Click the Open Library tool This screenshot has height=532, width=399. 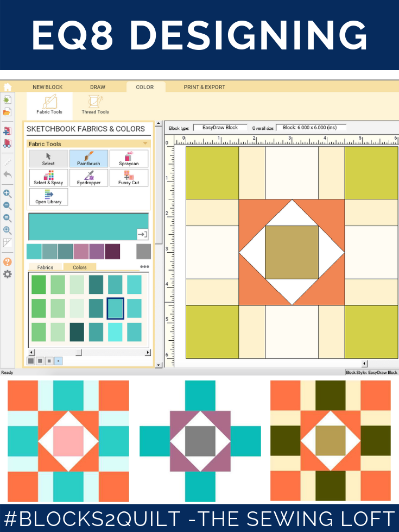48,197
